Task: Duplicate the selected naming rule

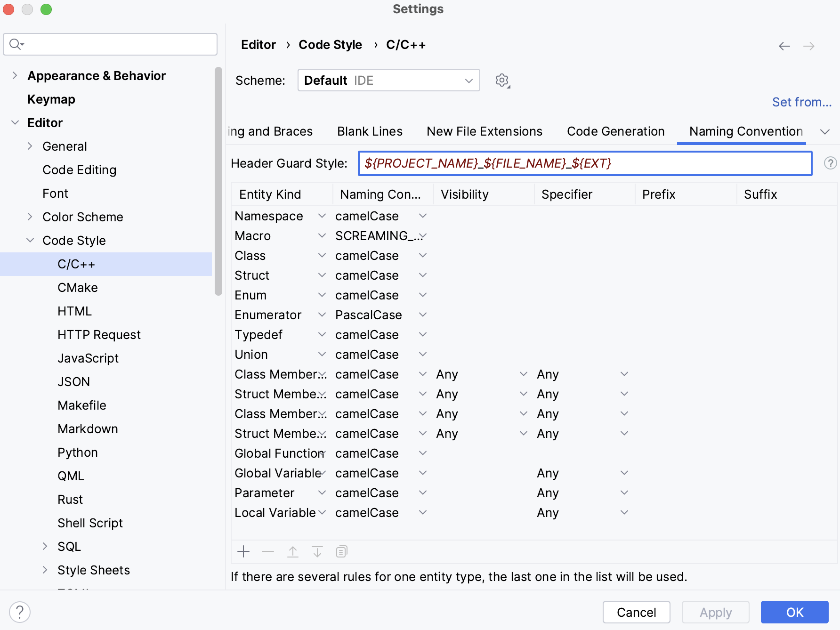Action: point(341,551)
